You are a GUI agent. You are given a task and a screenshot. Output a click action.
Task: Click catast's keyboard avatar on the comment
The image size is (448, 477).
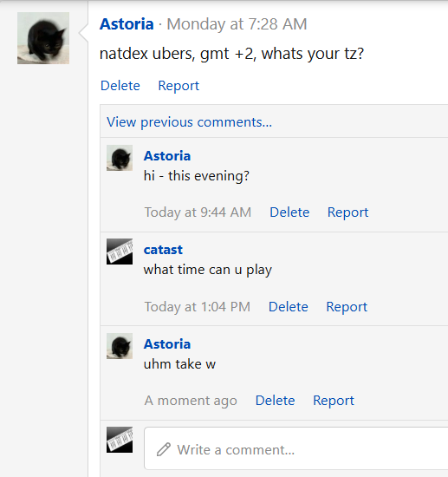pos(120,252)
